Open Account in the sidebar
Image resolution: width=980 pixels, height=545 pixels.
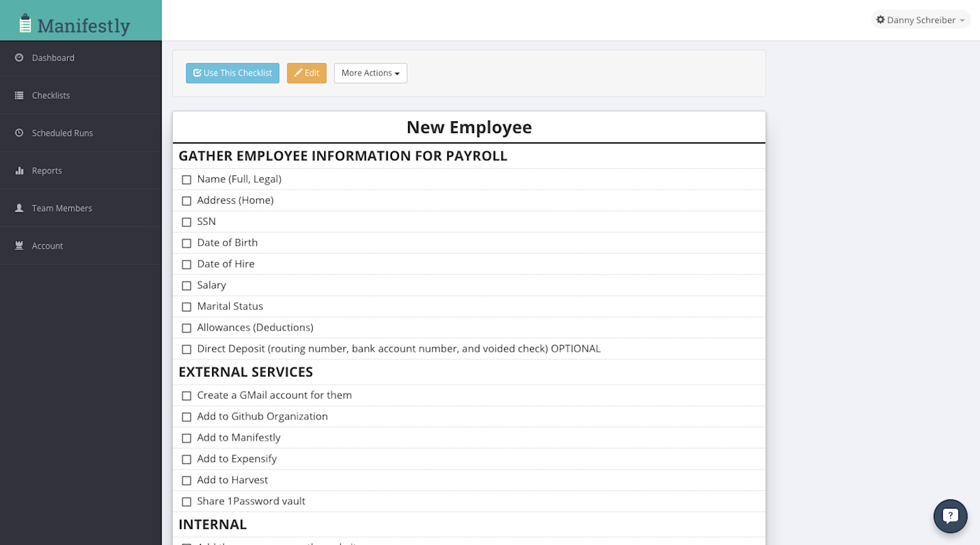[x=80, y=245]
